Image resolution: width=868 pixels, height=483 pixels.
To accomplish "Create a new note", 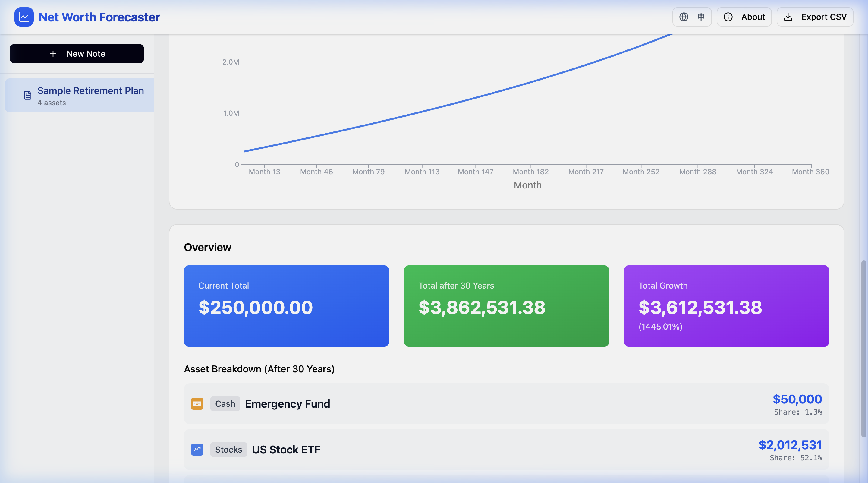I will [77, 53].
